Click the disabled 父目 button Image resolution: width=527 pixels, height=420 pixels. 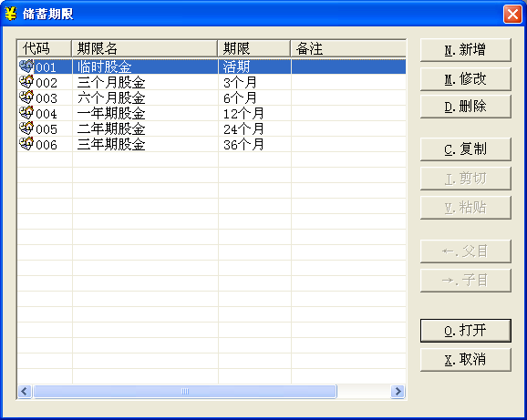[x=466, y=251]
